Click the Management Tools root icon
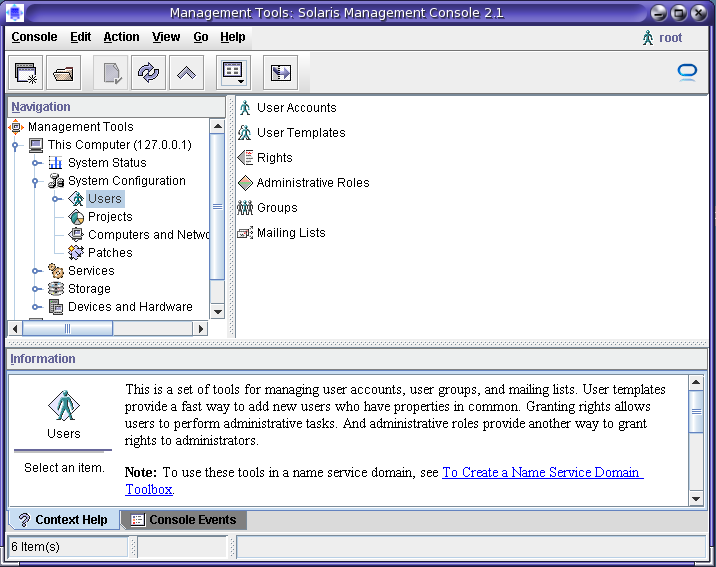Viewport: 716px width, 567px height. (x=16, y=126)
